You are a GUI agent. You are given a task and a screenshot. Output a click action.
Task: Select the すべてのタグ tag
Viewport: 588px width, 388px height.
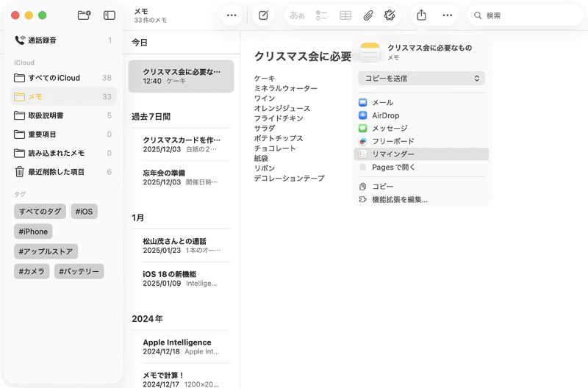40,212
